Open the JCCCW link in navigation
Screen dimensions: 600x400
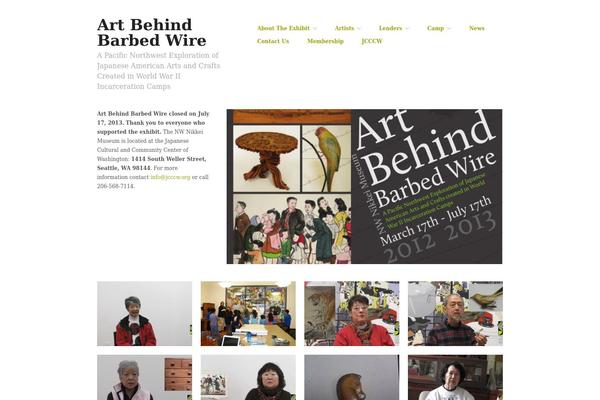[372, 41]
